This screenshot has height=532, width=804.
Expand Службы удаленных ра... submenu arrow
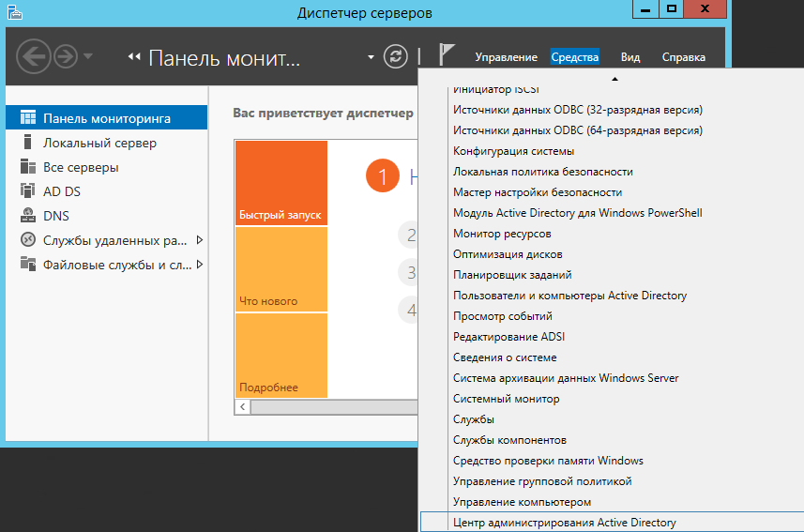(x=200, y=240)
